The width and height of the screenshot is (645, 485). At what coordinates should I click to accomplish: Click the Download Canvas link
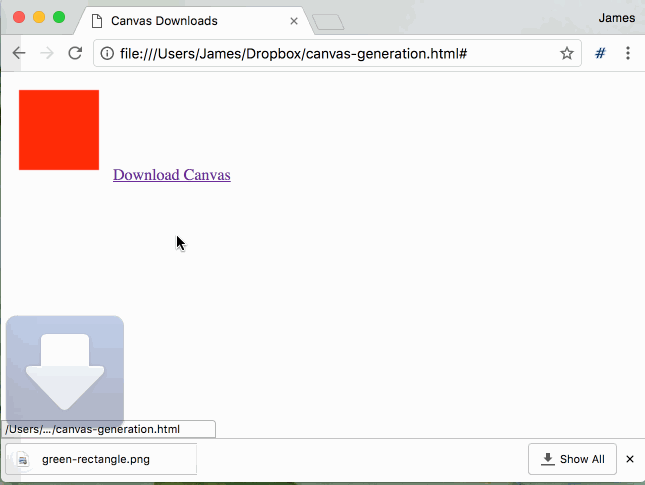tap(171, 175)
